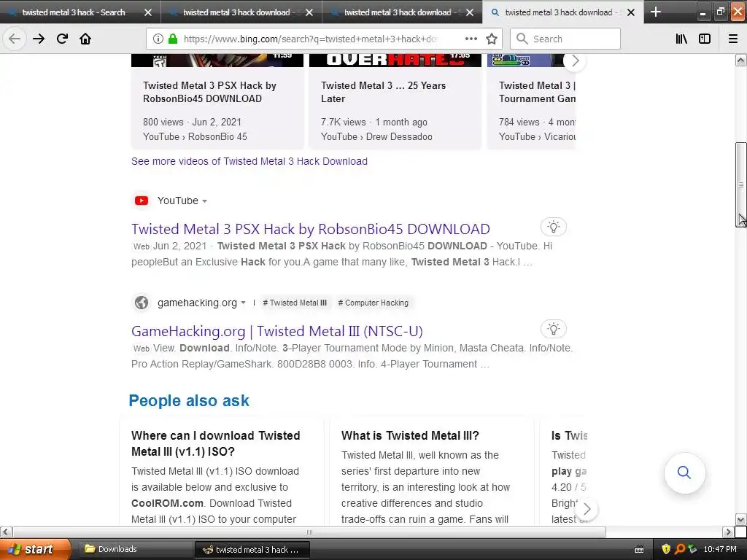Close the 'twisted metal 3 hack - Search' tab
The image size is (747, 560).
pyautogui.click(x=148, y=12)
